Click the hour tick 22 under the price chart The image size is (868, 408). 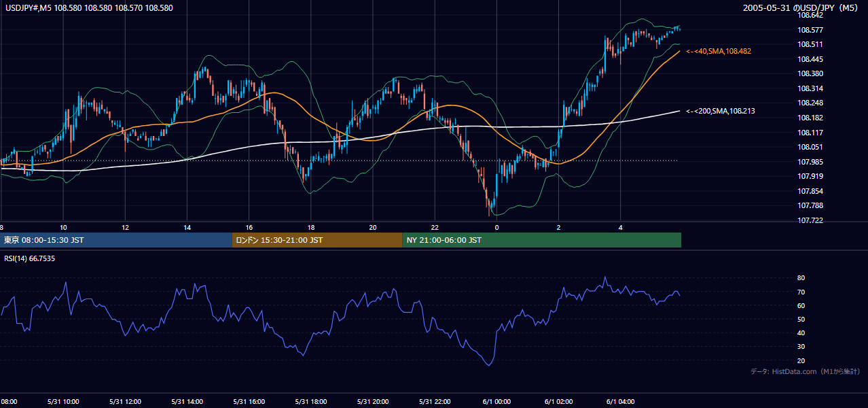point(435,227)
